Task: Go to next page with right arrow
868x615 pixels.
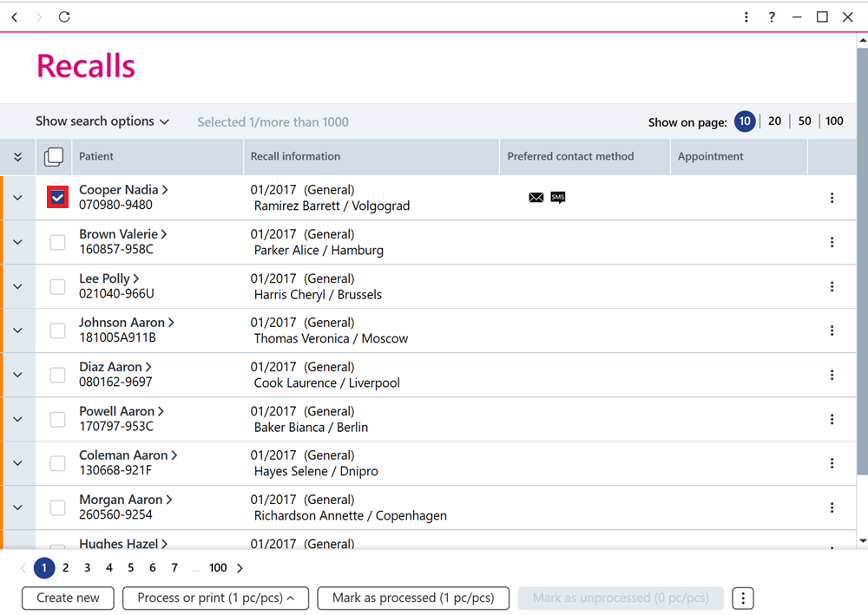Action: tap(240, 568)
